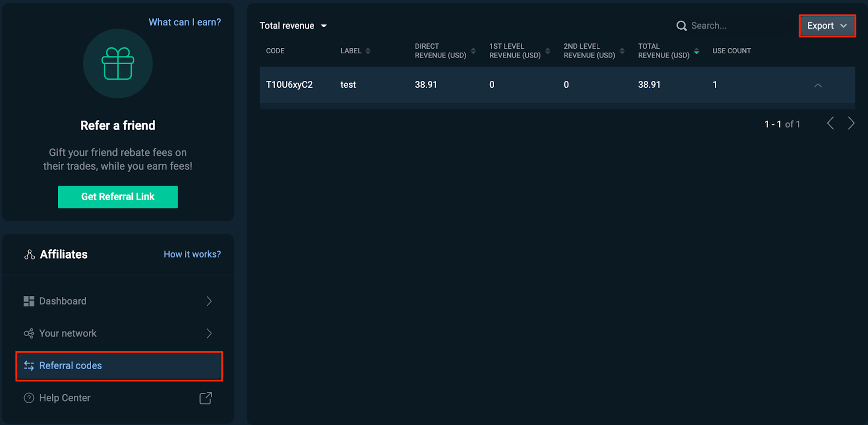Sort by 2nd Level Revenue arrows
The width and height of the screenshot is (868, 425).
[x=622, y=51]
